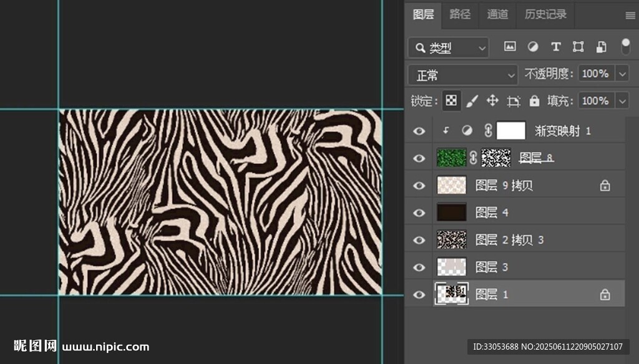Toggle artboard nesting lock icon

point(514,101)
